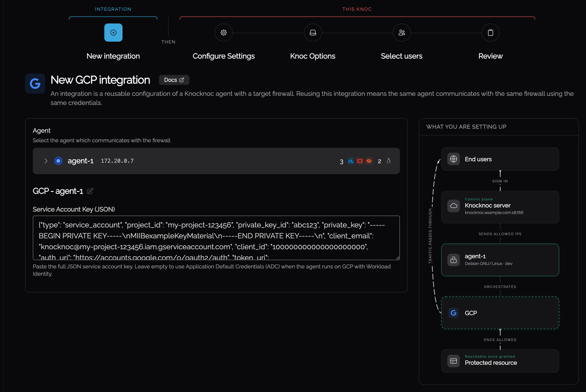Screen dimensions: 586x392
Task: Click the GCP logo beside the page title
Action: [35, 84]
